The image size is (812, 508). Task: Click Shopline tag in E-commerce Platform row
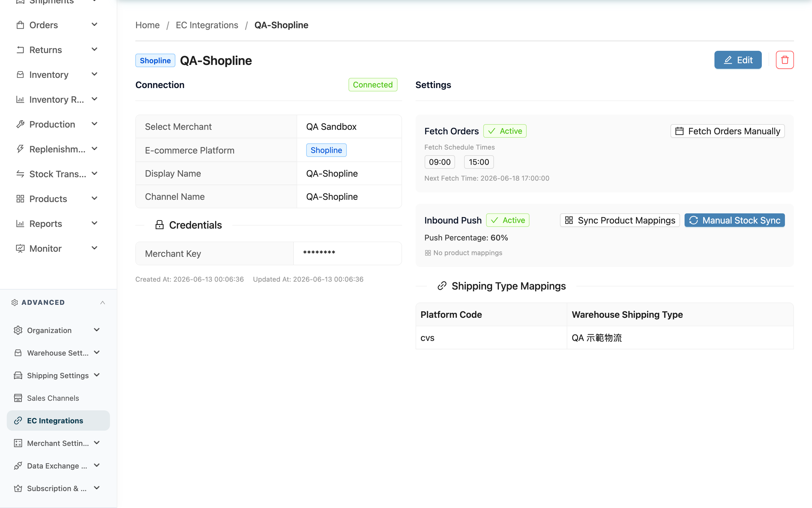(326, 150)
